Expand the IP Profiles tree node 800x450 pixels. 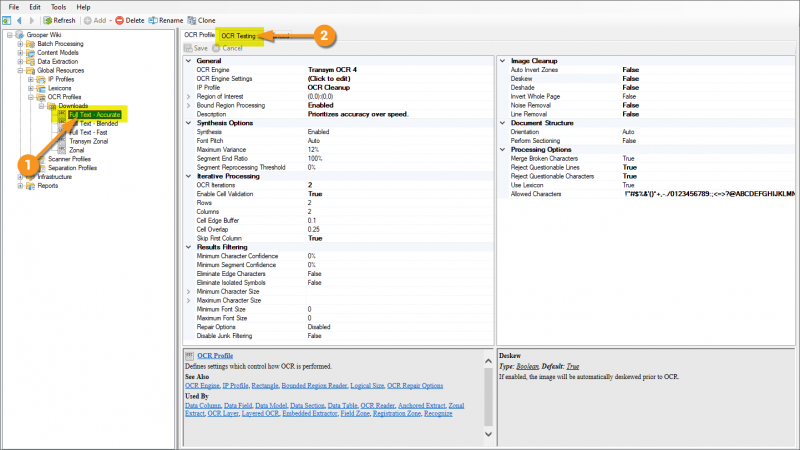[x=31, y=80]
